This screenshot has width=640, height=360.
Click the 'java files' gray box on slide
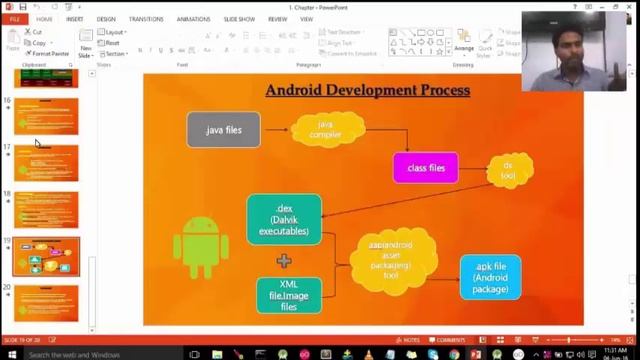224,130
